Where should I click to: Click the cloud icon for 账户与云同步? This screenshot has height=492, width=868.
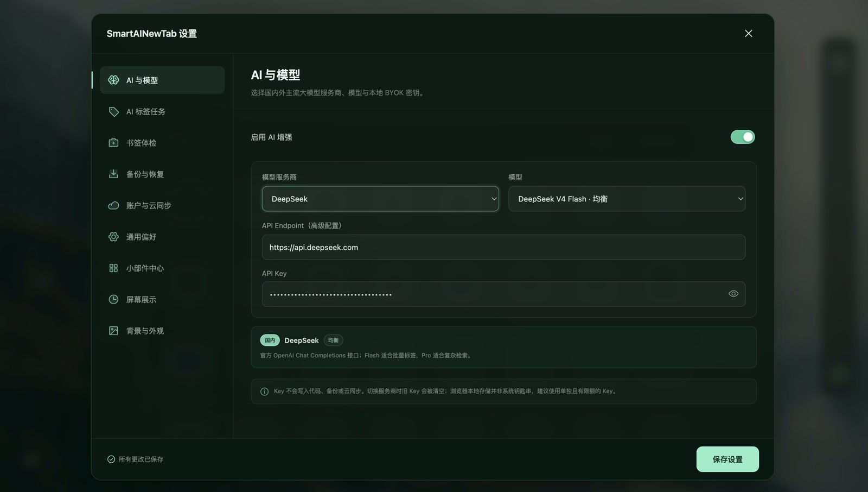click(x=113, y=205)
